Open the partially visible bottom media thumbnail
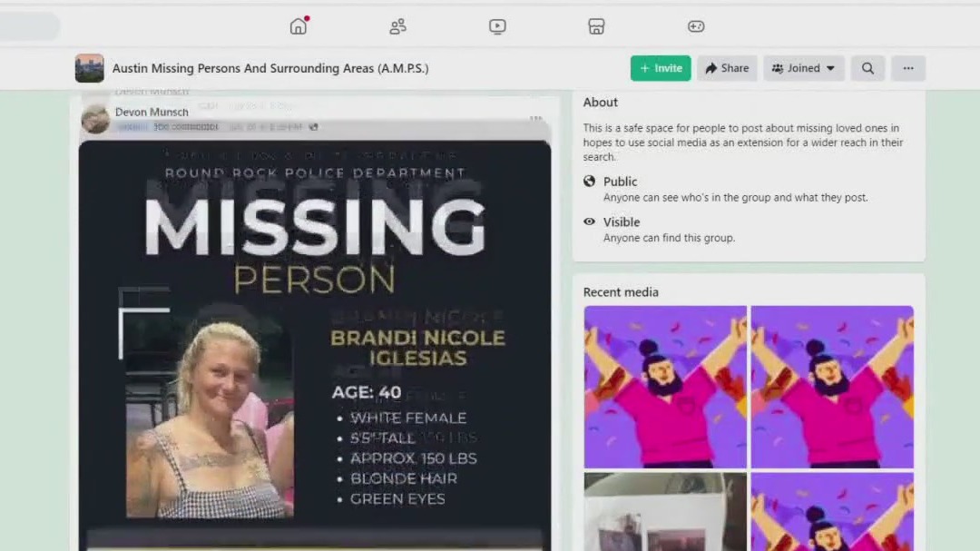980x551 pixels. 665,517
